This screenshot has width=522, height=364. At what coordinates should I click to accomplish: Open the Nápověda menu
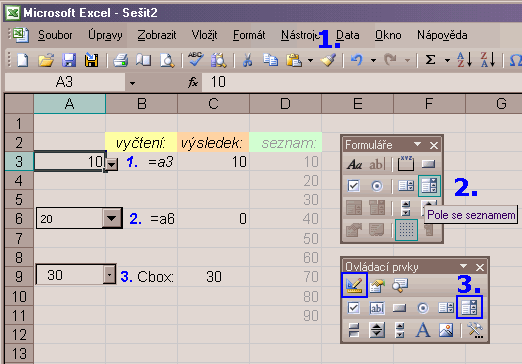tap(442, 35)
